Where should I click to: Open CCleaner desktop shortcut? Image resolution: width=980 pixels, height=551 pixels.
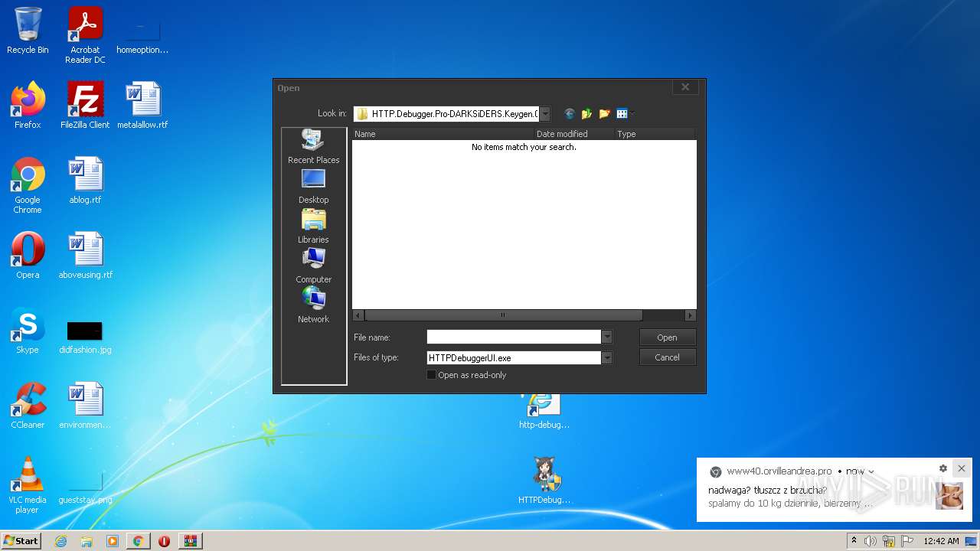[28, 406]
